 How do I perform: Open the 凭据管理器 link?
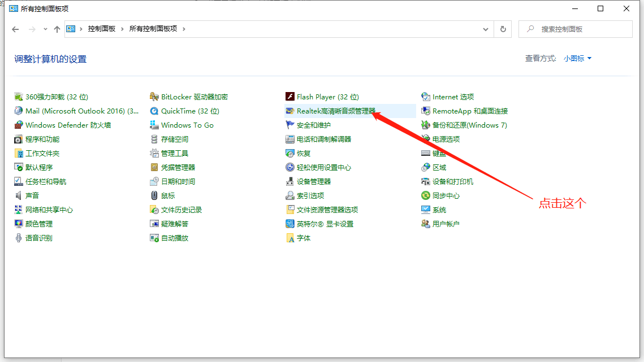click(x=178, y=167)
